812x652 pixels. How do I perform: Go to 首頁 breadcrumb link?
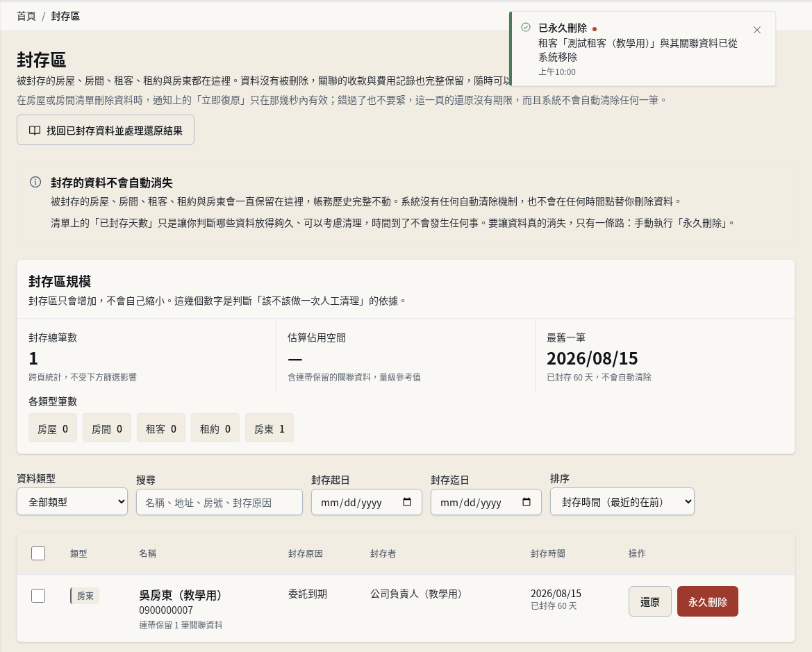26,16
